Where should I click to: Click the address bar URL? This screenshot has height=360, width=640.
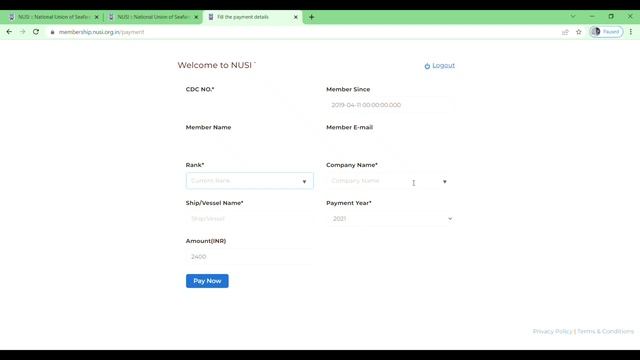(101, 32)
